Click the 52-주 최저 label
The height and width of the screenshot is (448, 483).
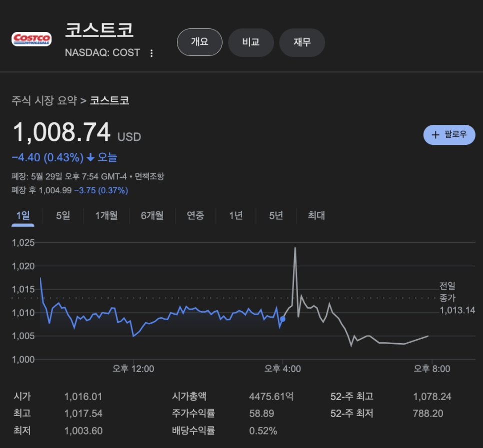(x=352, y=414)
